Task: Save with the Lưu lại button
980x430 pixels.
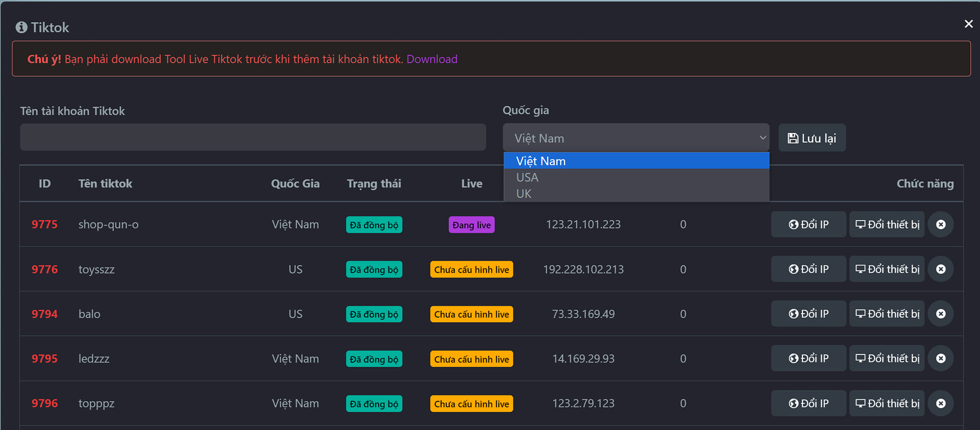Action: pyautogui.click(x=812, y=138)
